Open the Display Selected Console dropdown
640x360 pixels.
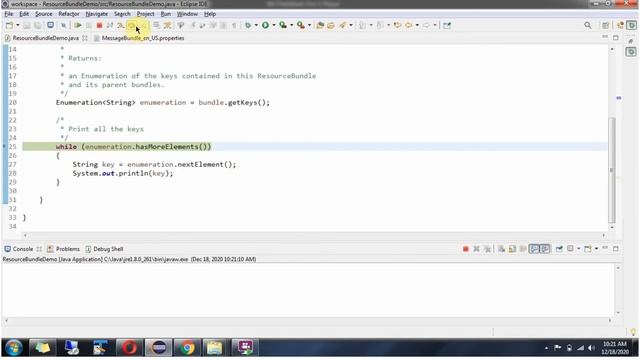point(578,249)
